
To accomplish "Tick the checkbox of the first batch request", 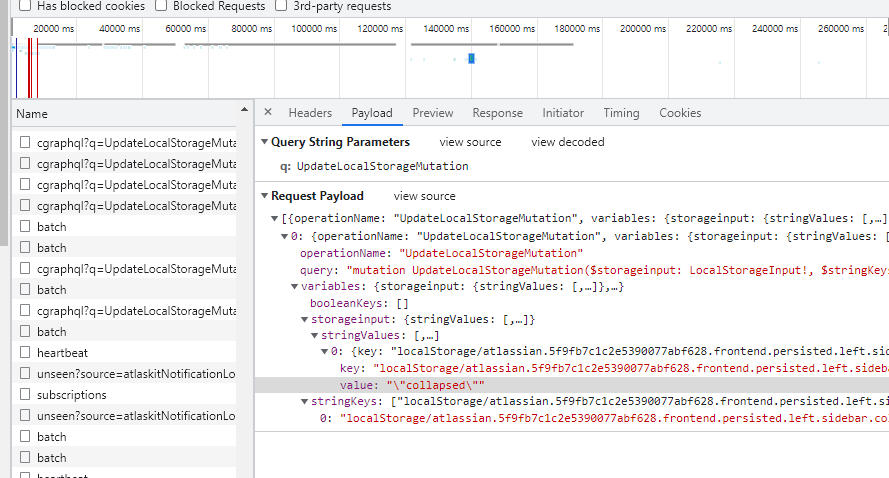I will pyautogui.click(x=25, y=226).
